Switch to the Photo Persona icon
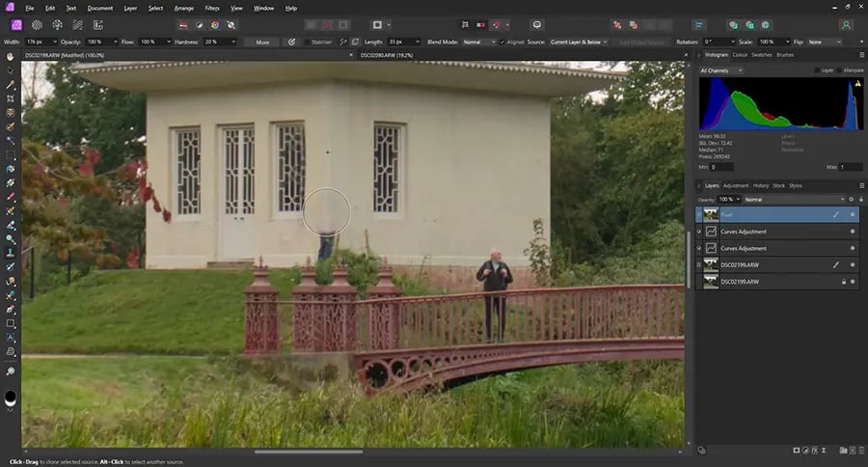The image size is (868, 467). point(16,25)
